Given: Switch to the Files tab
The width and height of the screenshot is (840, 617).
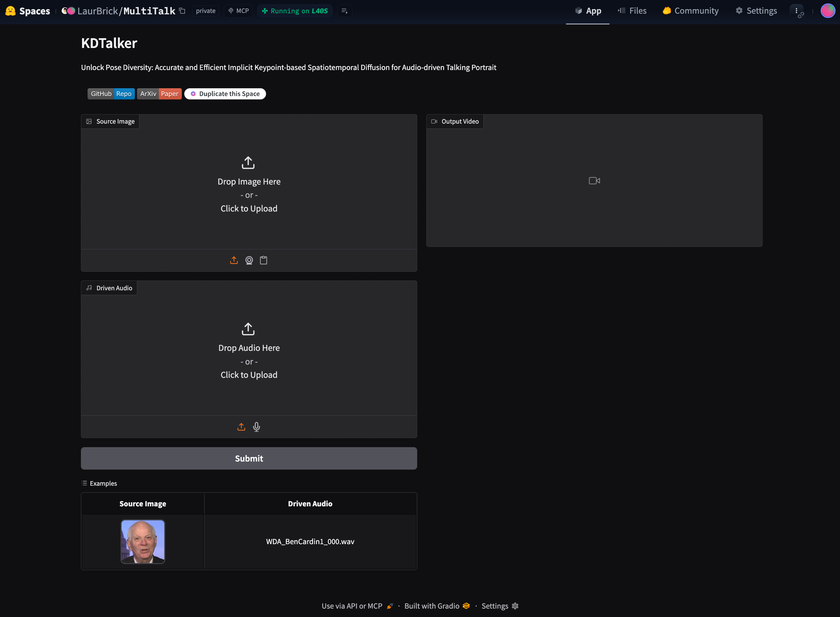Looking at the screenshot, I should click(632, 11).
